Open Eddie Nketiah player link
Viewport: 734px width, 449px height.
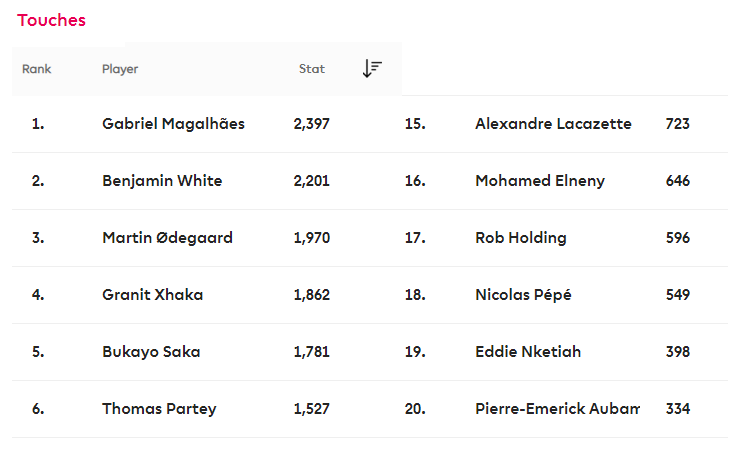[x=528, y=352]
